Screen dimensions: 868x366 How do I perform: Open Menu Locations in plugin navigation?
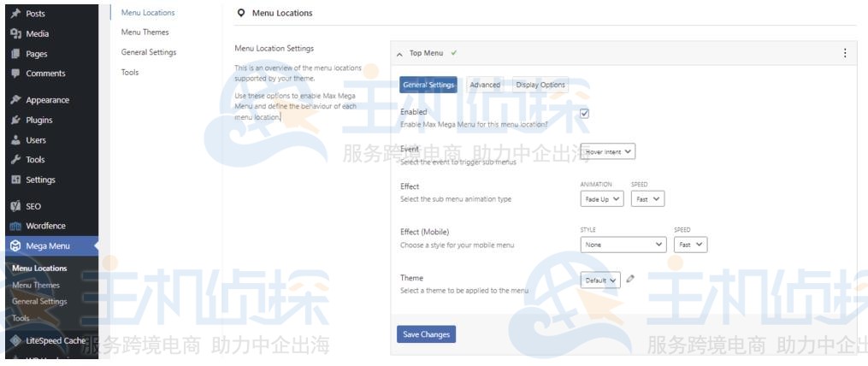[x=148, y=12]
